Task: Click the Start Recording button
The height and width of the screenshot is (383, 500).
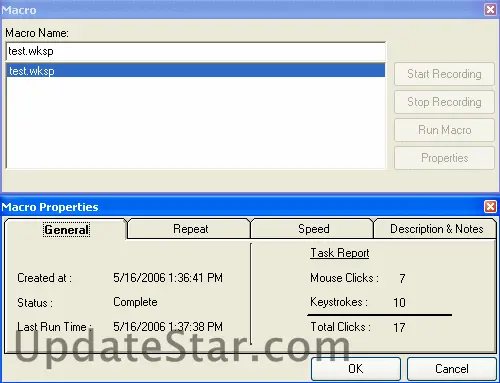Action: [x=444, y=74]
